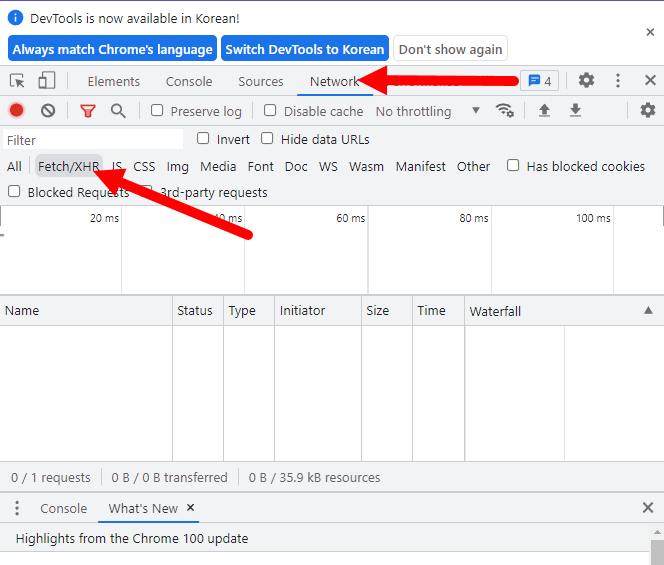Toggle the red filter funnel icon
The height and width of the screenshot is (565, 664).
point(88,111)
